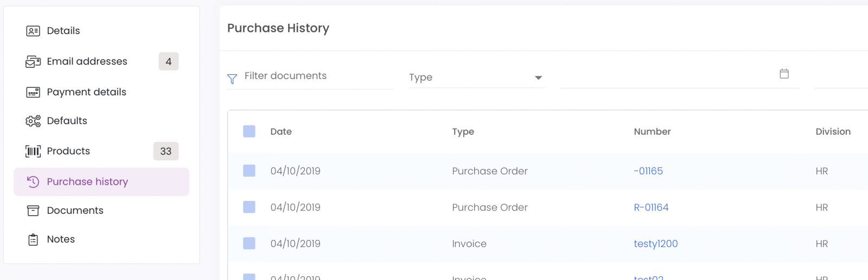Click the Purchase history clock icon
The height and width of the screenshot is (280, 868).
[x=33, y=182]
